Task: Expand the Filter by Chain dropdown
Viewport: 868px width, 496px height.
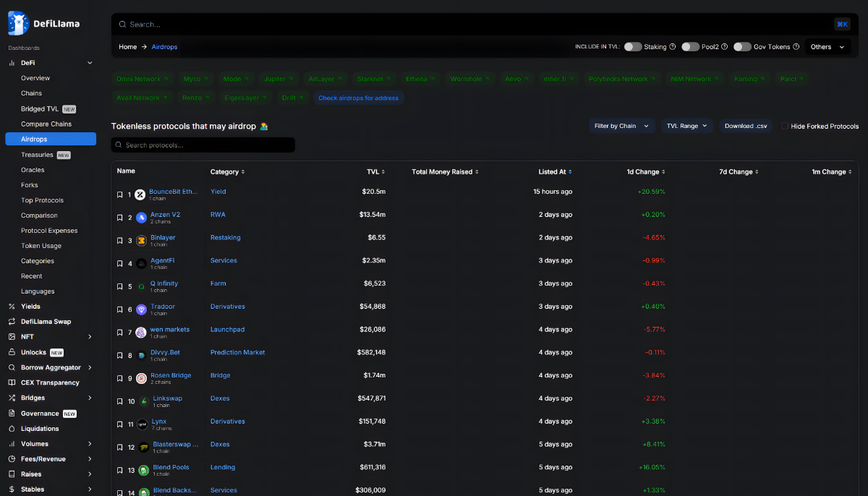Action: click(x=621, y=125)
